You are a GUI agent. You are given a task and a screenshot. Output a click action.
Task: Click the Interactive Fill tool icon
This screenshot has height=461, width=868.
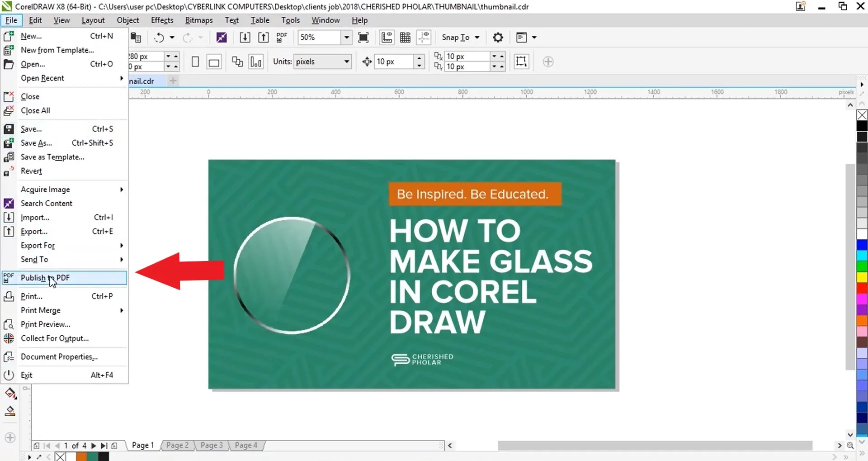10,411
